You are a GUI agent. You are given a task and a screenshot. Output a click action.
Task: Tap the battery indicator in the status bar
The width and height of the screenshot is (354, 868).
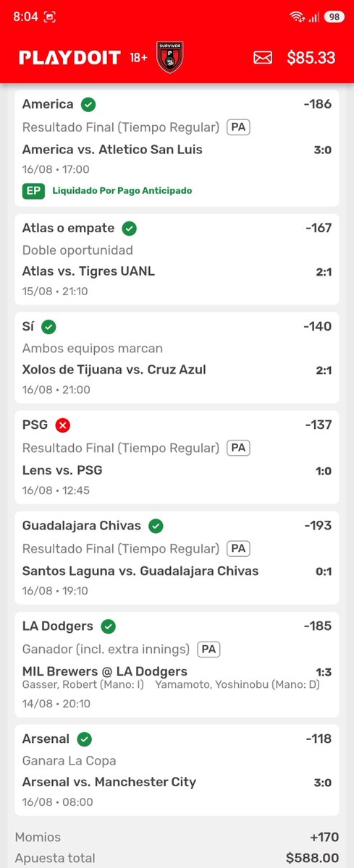point(334,17)
